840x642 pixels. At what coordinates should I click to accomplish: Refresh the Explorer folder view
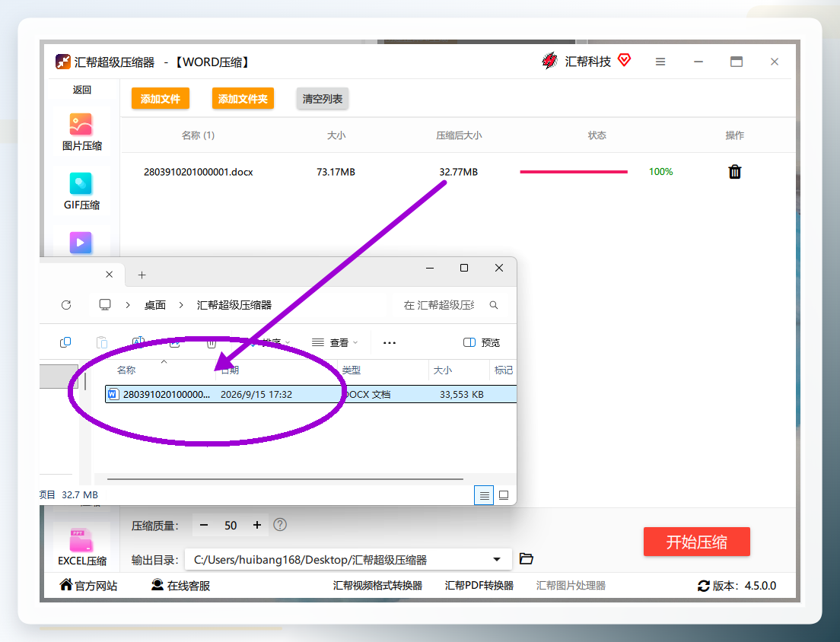coord(66,305)
